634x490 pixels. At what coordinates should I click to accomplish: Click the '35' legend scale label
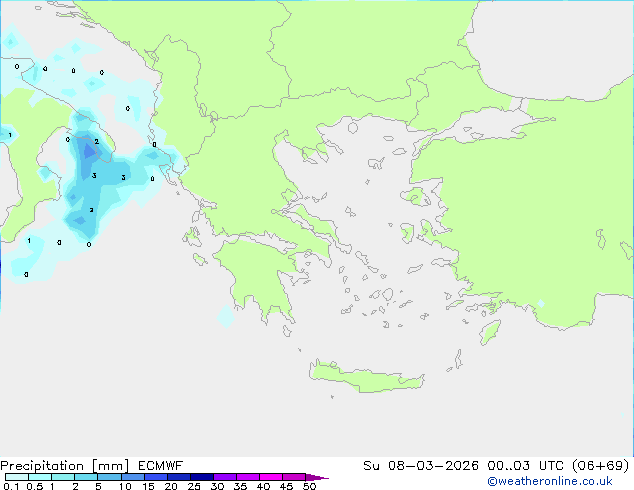tap(240, 486)
